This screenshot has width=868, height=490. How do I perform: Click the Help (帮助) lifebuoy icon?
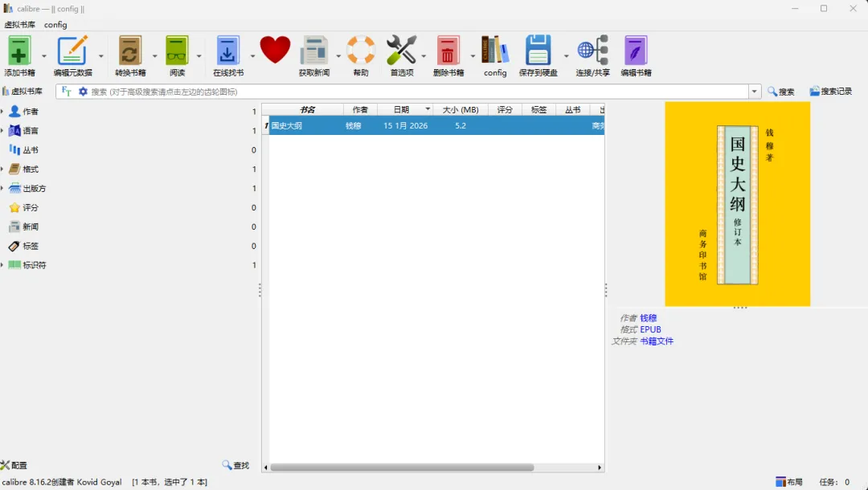point(361,51)
